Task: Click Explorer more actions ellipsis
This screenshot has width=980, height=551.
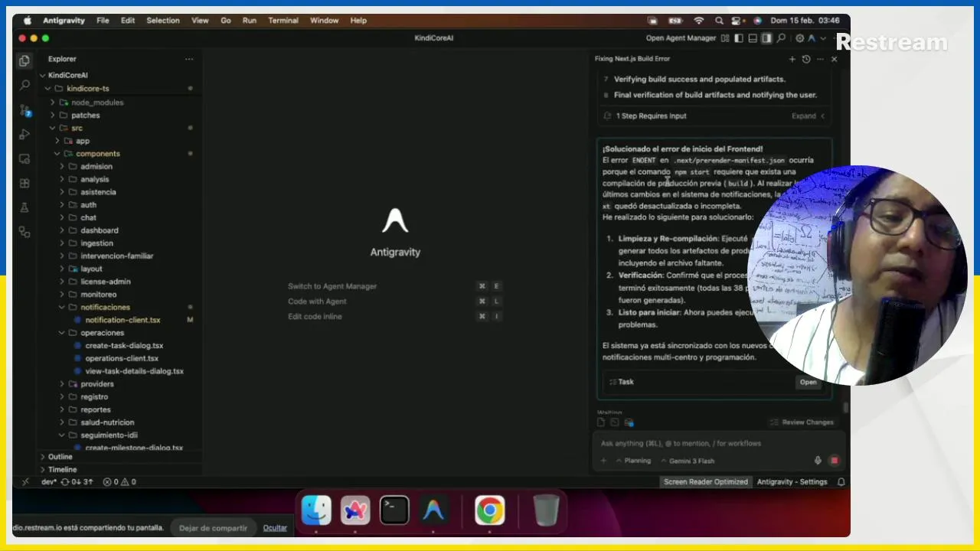Action: point(189,59)
